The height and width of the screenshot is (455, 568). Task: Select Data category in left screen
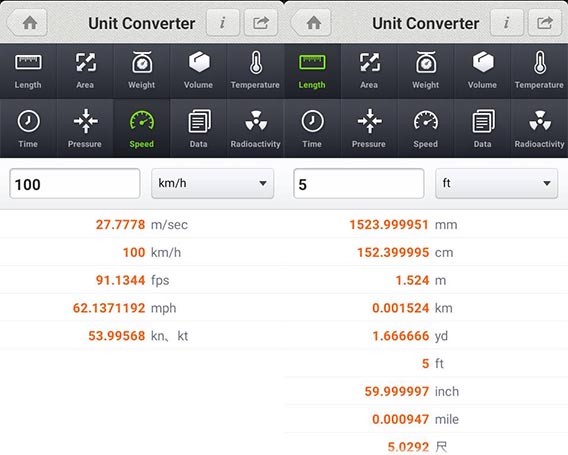tap(199, 128)
